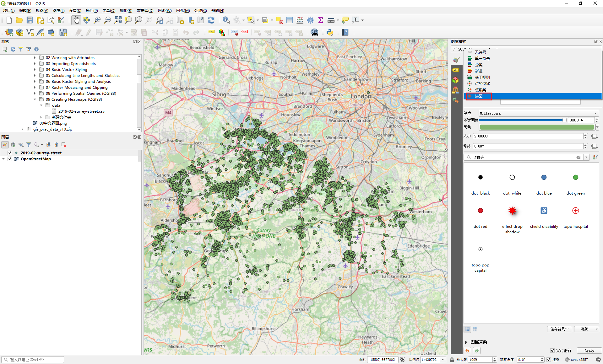Screen dimensions: 603x364
Task: Open the 矢量(O) menu
Action: point(109,10)
